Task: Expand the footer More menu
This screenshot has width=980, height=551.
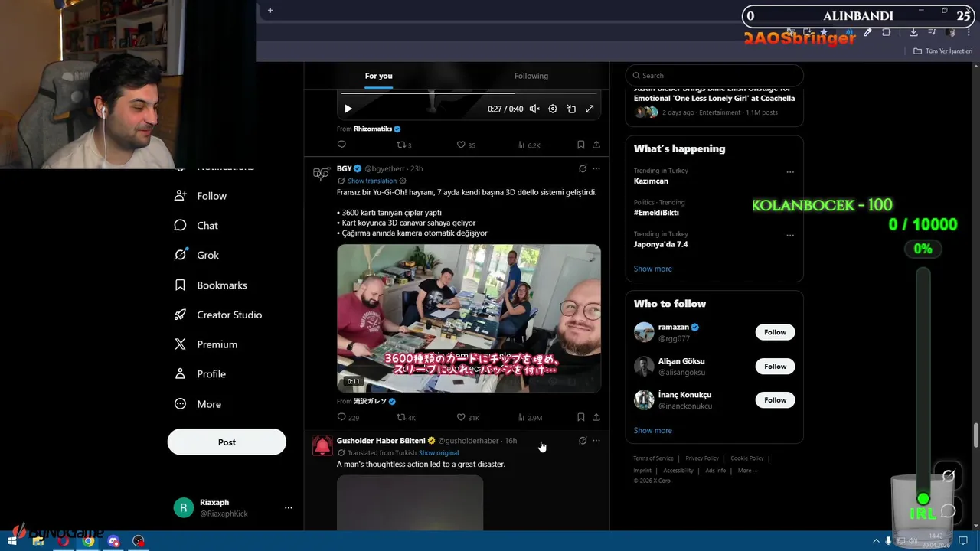Action: pos(747,471)
